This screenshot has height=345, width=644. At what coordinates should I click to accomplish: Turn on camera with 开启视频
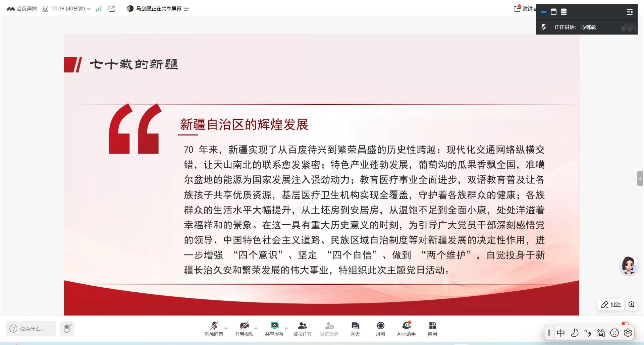coord(244,329)
